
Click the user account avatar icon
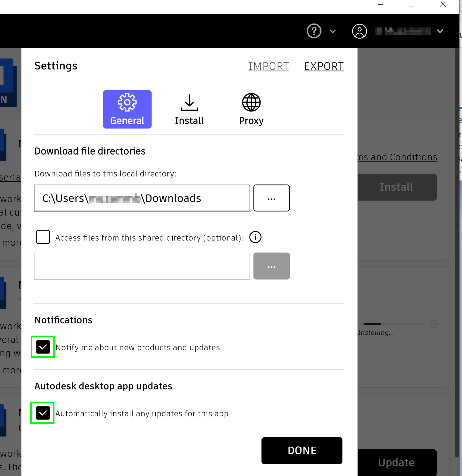pyautogui.click(x=360, y=31)
